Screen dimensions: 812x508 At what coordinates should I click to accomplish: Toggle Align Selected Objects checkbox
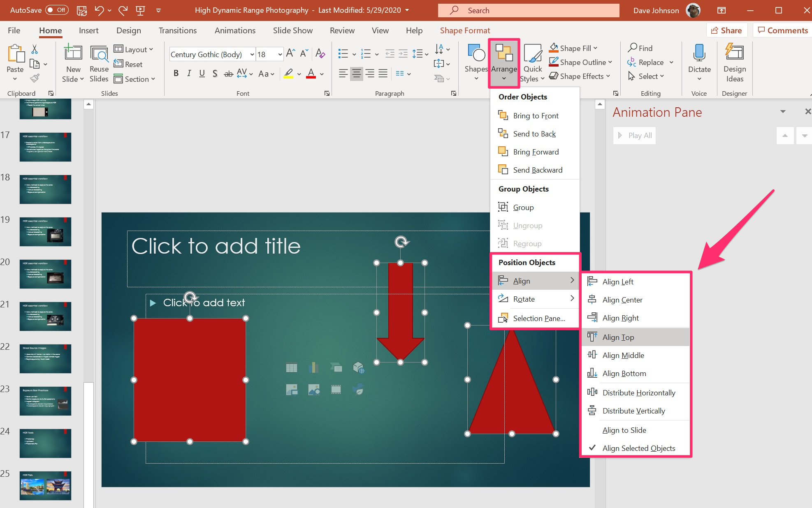tap(639, 448)
